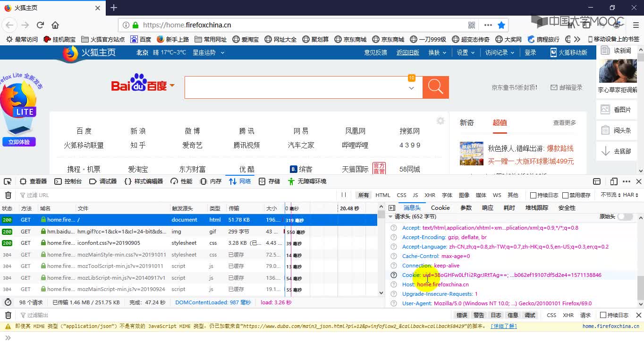Open devtools more options menu
This screenshot has width=644, height=344.
[627, 181]
